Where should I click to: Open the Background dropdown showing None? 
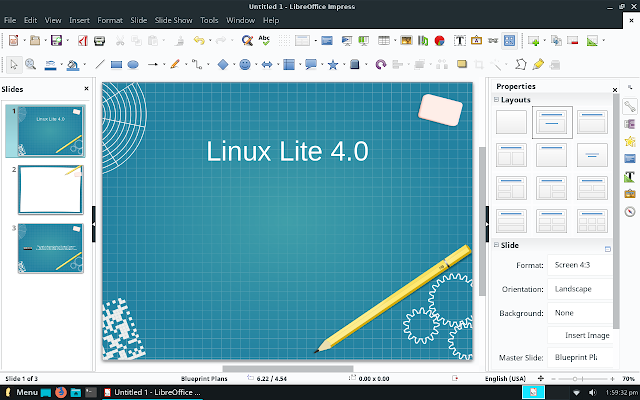(x=580, y=313)
